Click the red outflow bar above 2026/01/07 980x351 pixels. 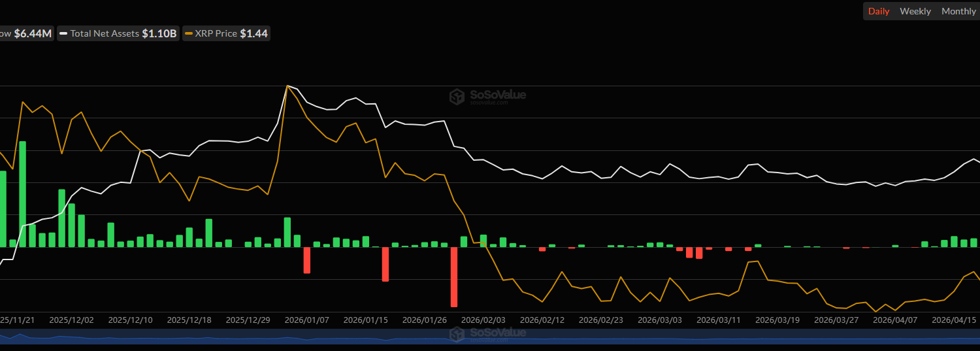tap(306, 259)
